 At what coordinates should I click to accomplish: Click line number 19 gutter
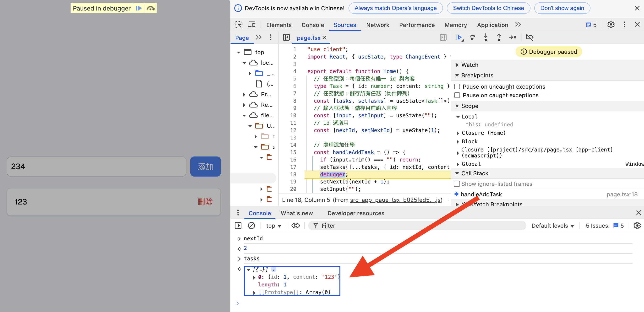click(x=293, y=182)
